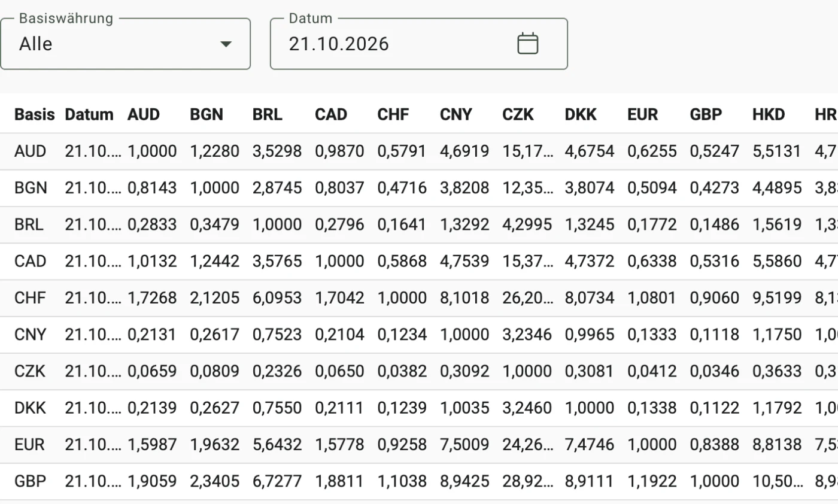838x504 pixels.
Task: Click the AUD column header
Action: click(144, 114)
